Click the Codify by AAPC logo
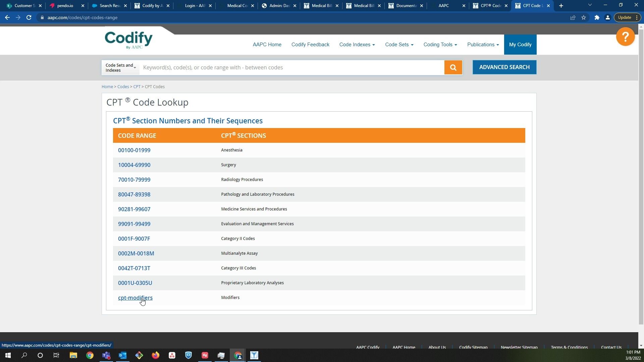Image resolution: width=644 pixels, height=362 pixels. [x=128, y=40]
